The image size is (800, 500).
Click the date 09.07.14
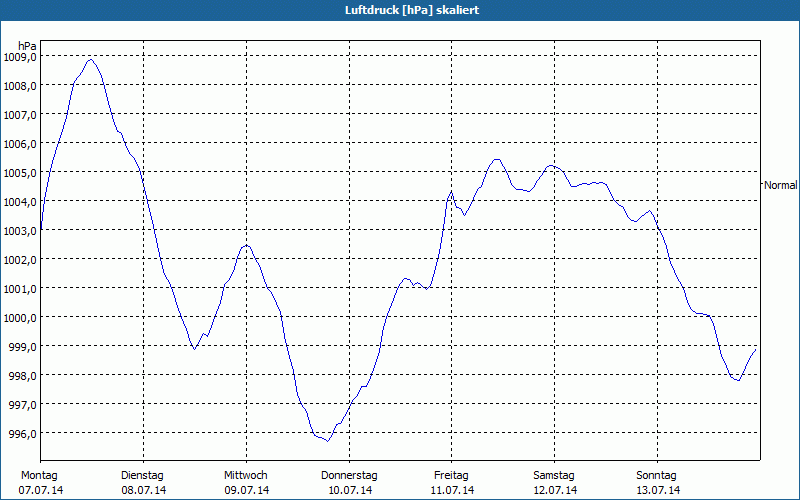pyautogui.click(x=246, y=491)
